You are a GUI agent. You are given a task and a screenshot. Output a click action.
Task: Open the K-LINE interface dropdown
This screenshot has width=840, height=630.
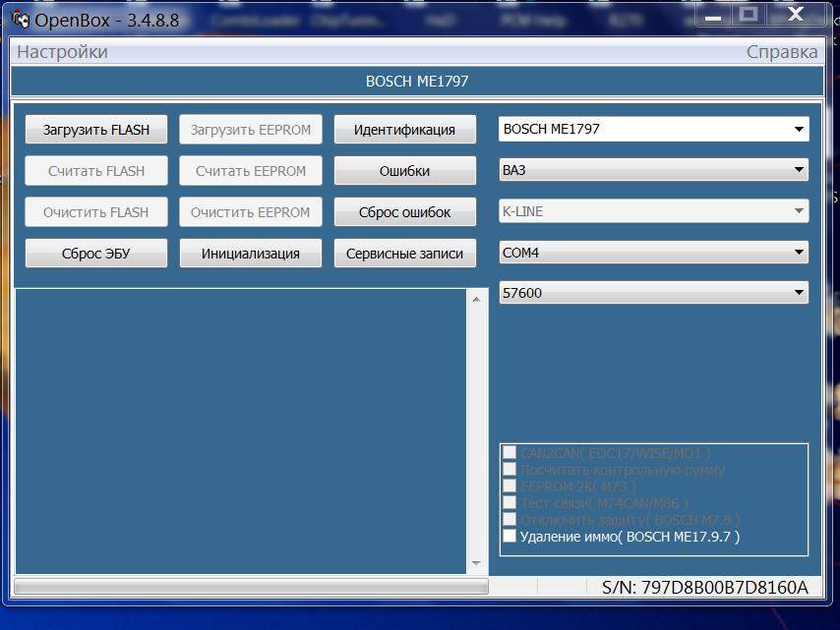click(x=653, y=211)
